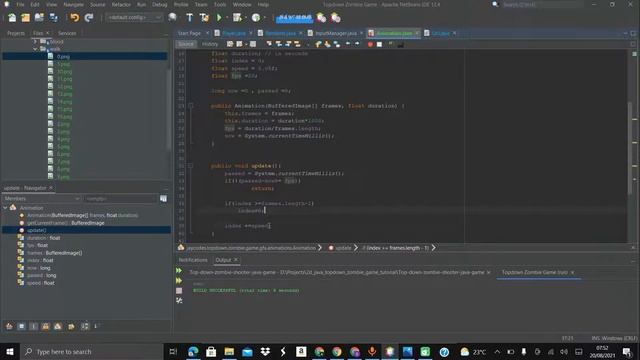Open the File menu
640x360 pixels.
coord(20,4)
